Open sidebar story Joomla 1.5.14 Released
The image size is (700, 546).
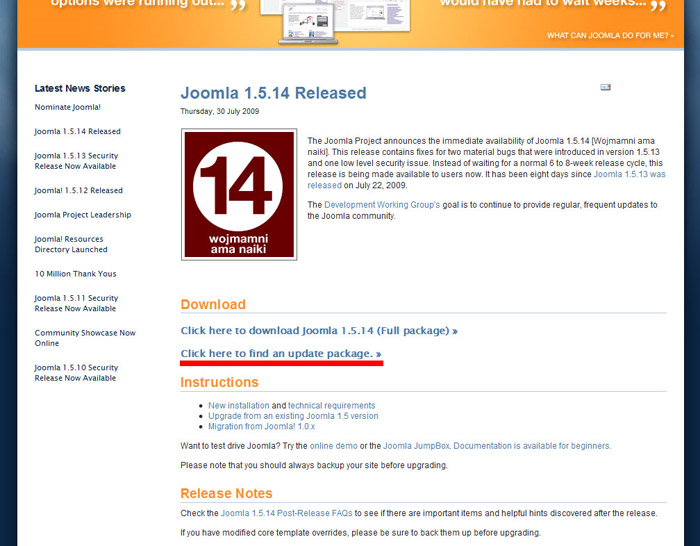[x=77, y=131]
